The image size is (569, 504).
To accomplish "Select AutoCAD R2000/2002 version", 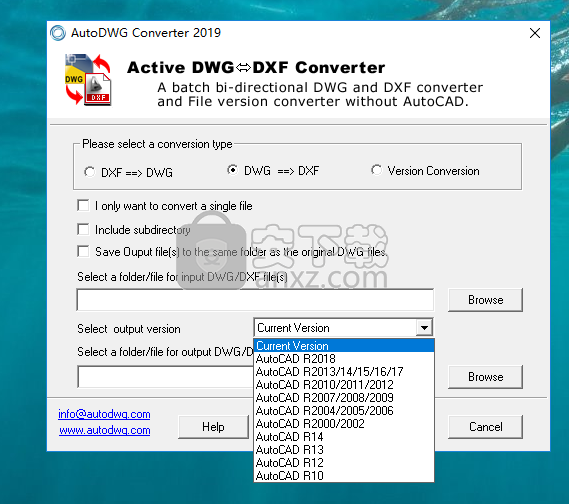I will [344, 424].
